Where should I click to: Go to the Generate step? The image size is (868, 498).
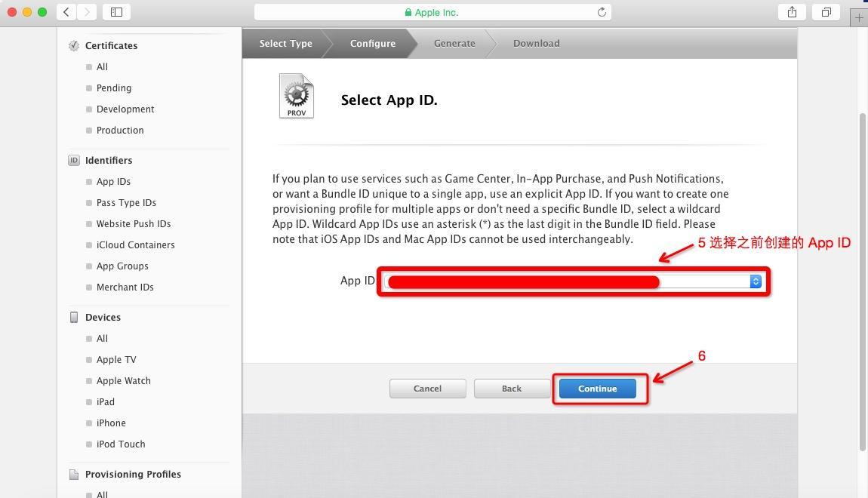tap(454, 43)
